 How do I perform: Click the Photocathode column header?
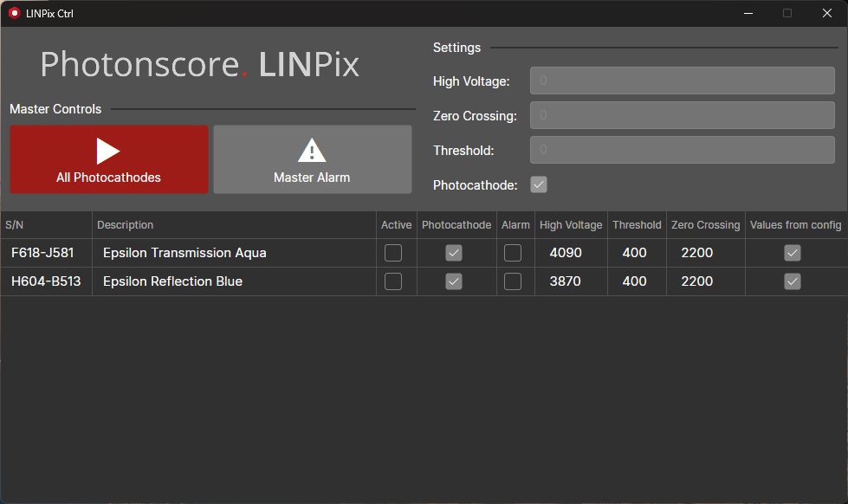coord(456,225)
